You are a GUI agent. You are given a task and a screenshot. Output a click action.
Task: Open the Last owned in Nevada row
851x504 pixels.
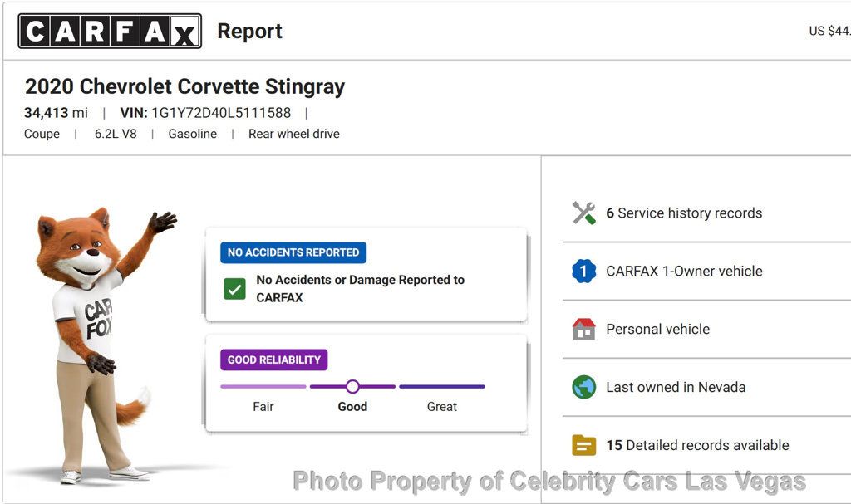click(676, 388)
